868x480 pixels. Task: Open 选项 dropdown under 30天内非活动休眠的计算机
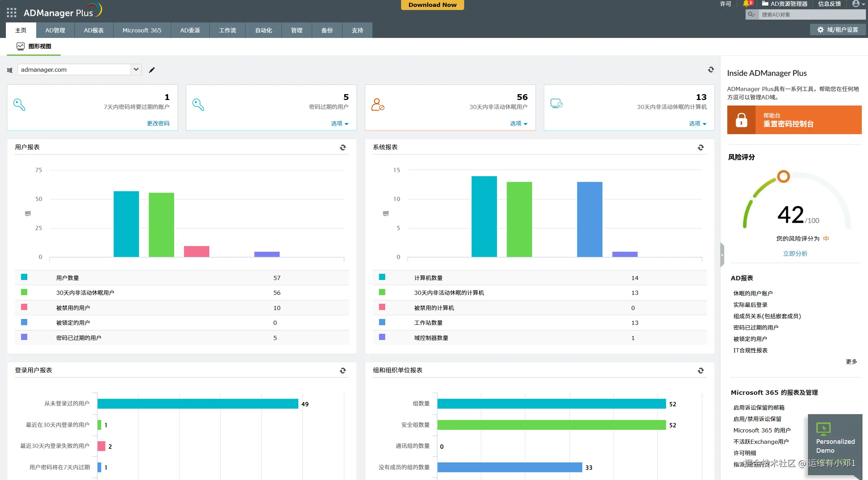pyautogui.click(x=697, y=123)
